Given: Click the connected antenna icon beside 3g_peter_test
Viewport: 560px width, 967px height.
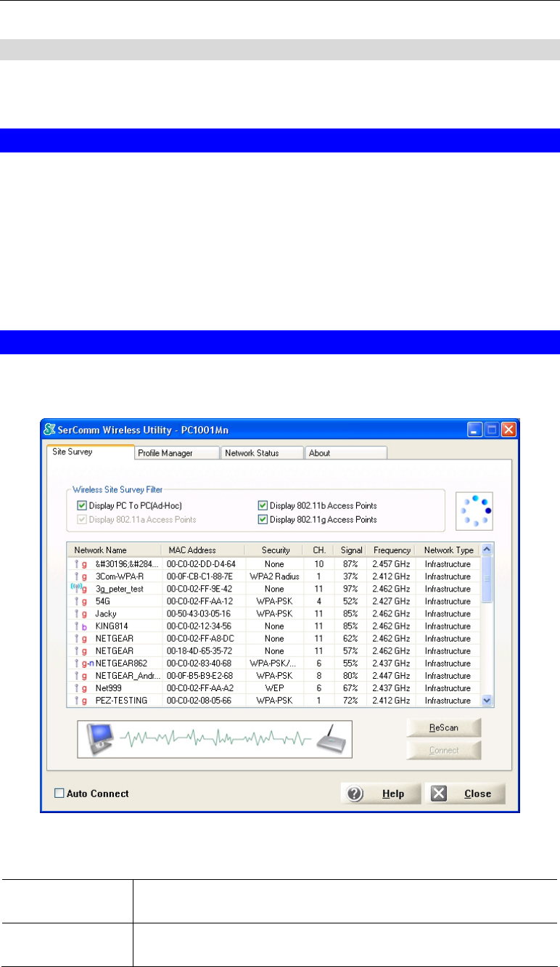Looking at the screenshot, I should click(x=78, y=589).
